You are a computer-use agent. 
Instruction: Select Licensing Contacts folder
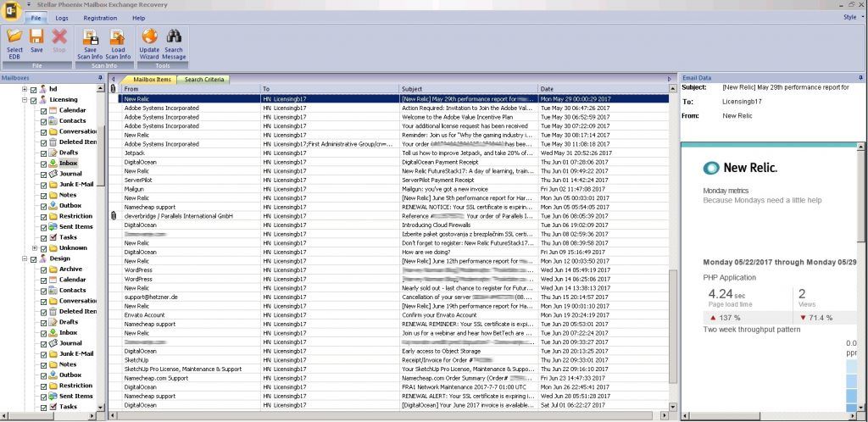tap(73, 120)
